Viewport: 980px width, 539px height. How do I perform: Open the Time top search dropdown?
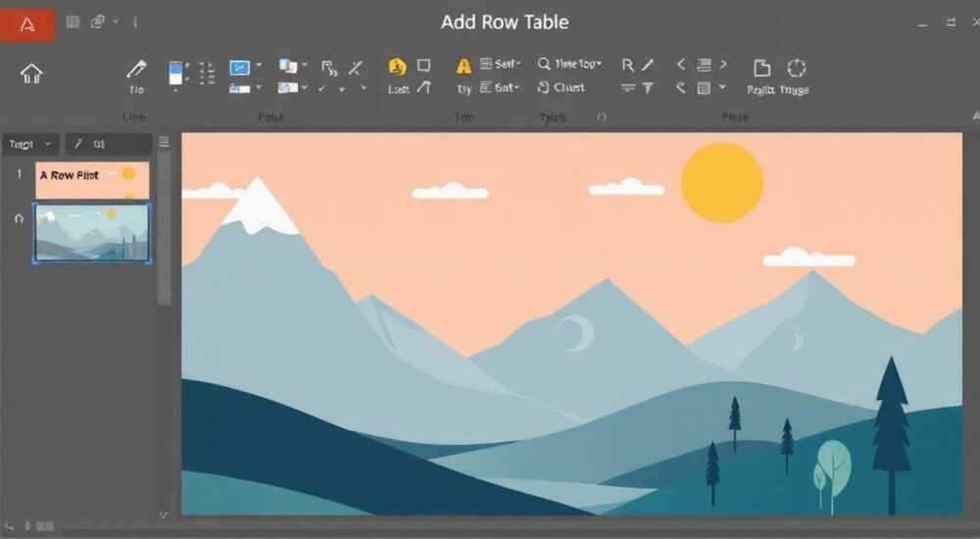(569, 64)
